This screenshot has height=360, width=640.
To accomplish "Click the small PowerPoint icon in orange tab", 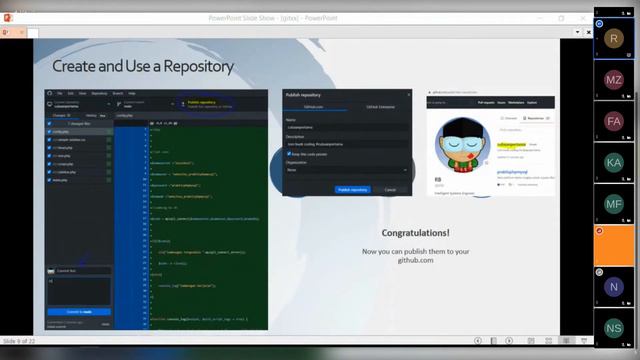I will point(5,32).
